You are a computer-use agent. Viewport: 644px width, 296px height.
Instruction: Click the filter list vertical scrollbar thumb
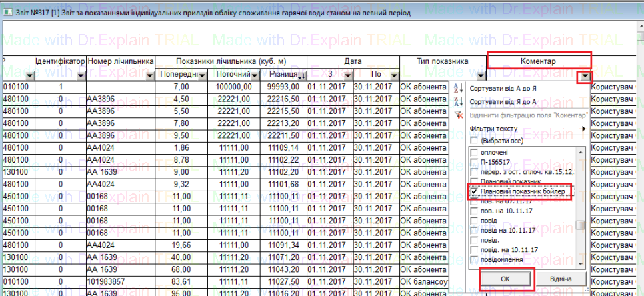click(580, 225)
